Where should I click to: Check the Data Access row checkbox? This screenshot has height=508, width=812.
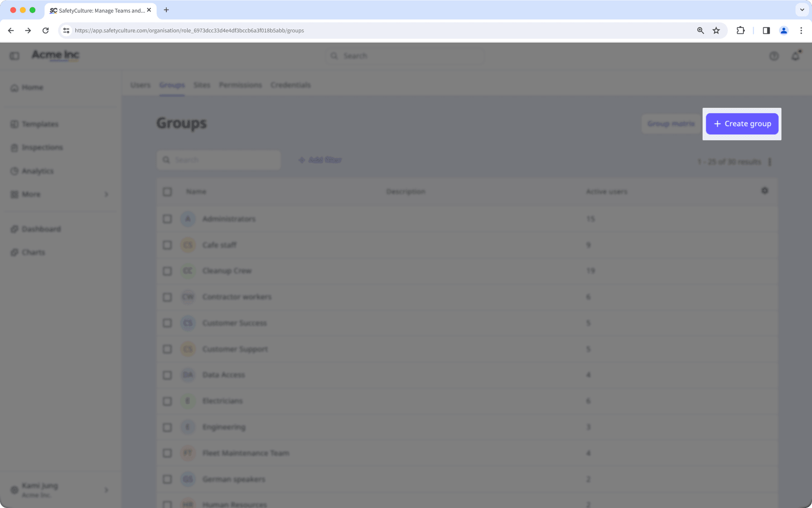[167, 375]
